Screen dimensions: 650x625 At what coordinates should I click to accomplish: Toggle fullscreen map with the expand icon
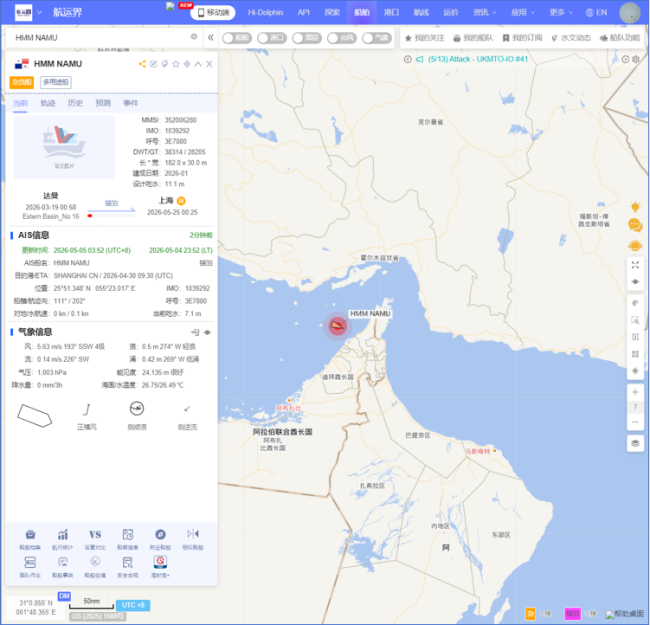pos(635,265)
